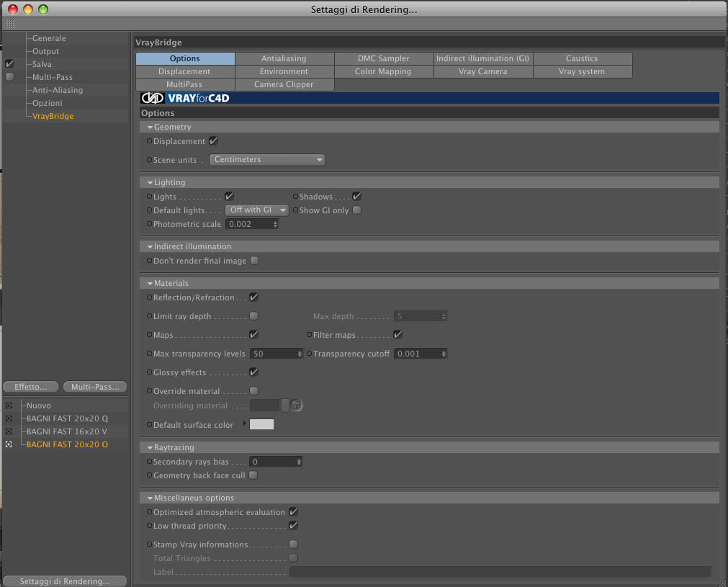Click keyframe dot beside Transparency cutoff
Viewport: 728px width, 587px height.
click(x=309, y=354)
